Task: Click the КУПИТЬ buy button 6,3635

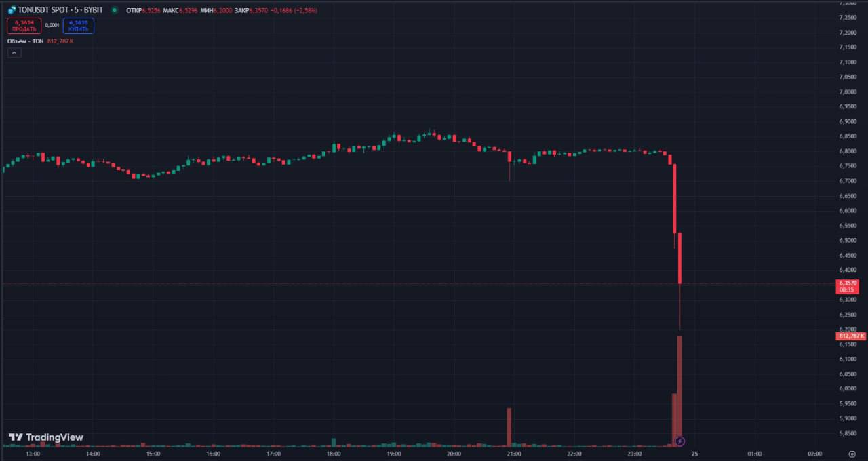Action: [79, 26]
